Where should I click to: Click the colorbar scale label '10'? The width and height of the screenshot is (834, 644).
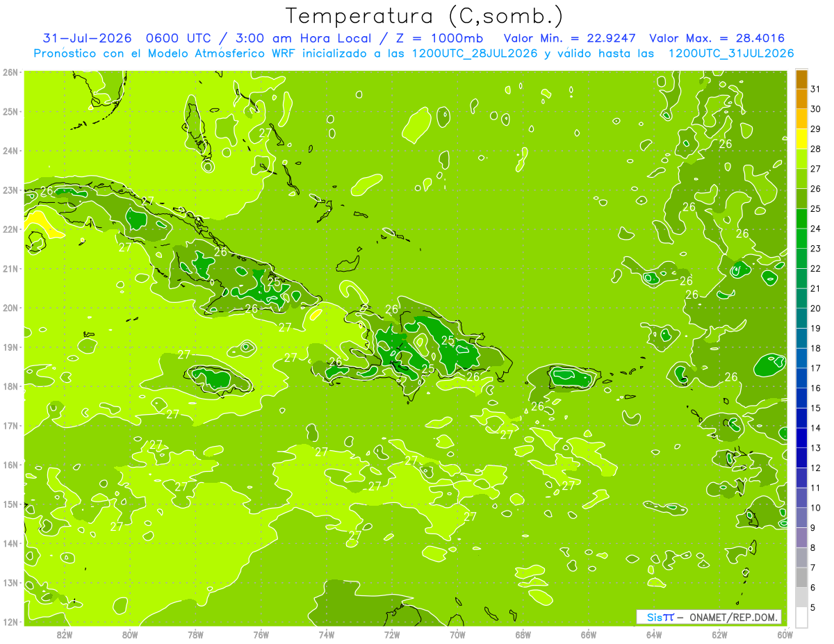(816, 508)
